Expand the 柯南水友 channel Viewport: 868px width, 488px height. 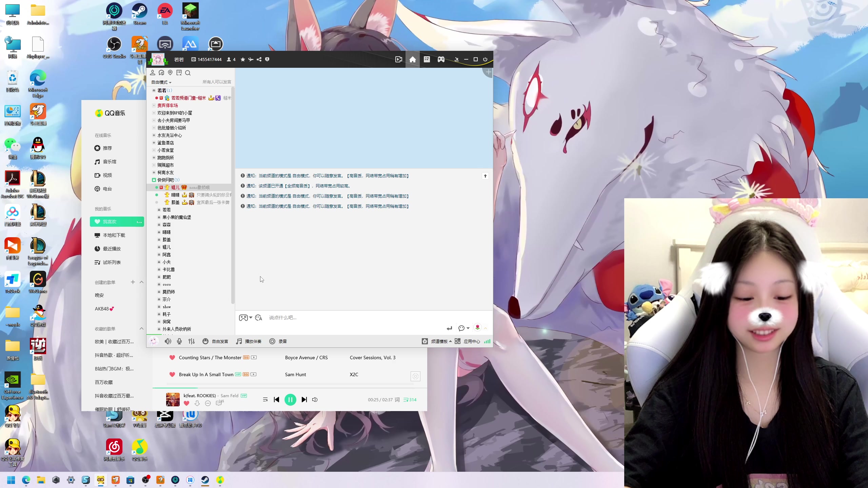click(154, 172)
